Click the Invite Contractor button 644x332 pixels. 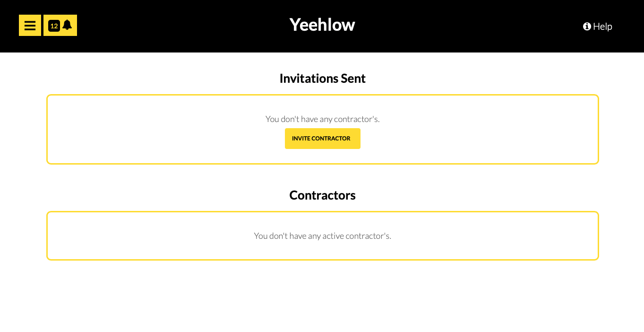[x=323, y=139]
